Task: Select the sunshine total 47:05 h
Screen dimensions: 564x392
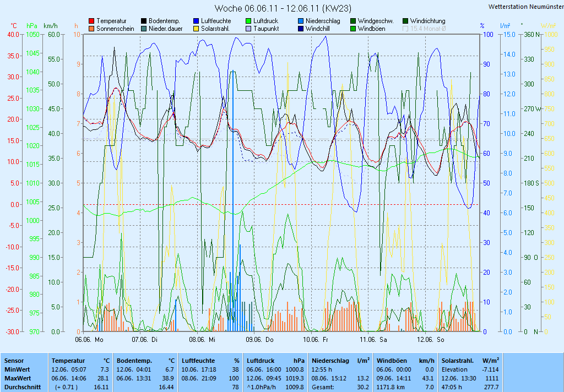Action: pos(452,388)
